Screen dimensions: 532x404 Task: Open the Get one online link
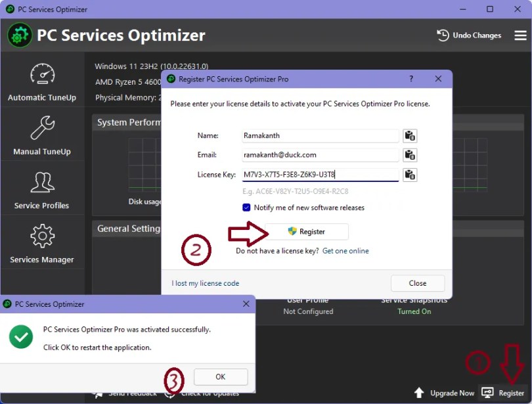point(345,251)
